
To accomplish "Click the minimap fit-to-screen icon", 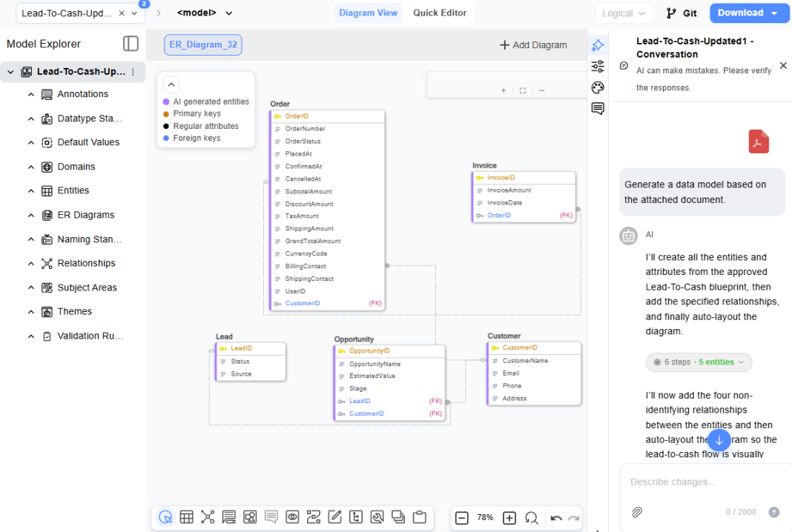I will [x=523, y=91].
